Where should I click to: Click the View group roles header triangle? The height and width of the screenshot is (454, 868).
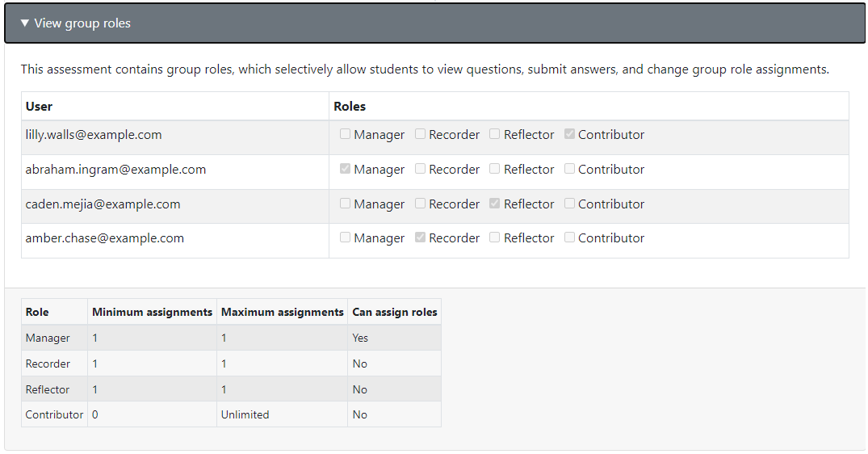(x=24, y=23)
